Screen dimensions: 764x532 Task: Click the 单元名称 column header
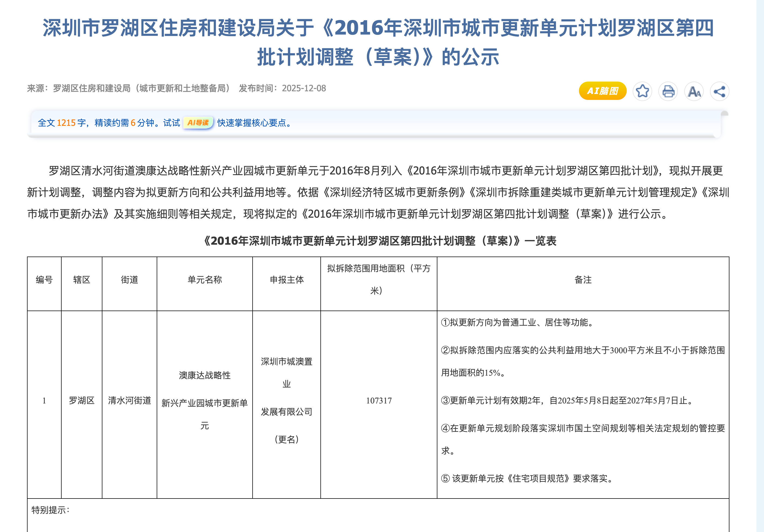point(204,280)
